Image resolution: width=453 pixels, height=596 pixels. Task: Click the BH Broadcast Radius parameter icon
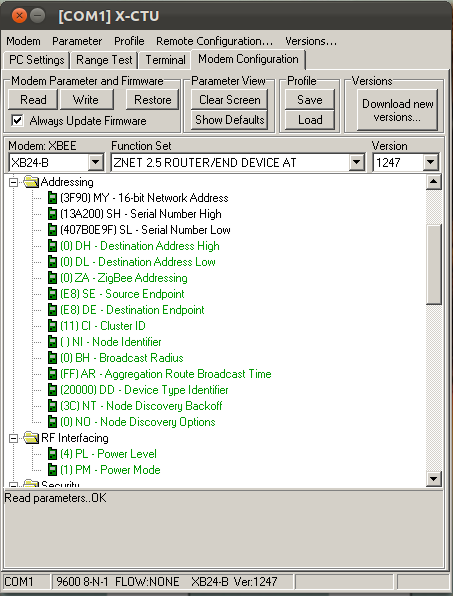tap(52, 358)
